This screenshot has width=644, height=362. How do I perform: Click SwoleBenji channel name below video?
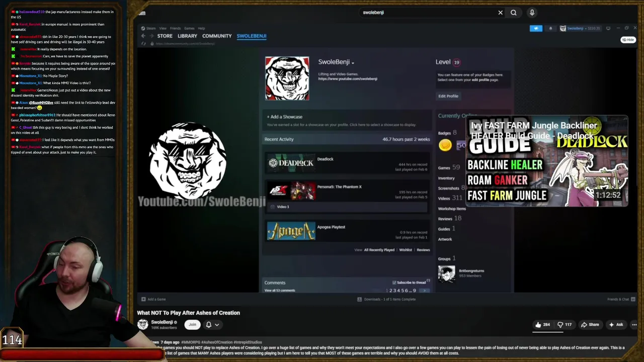pyautogui.click(x=162, y=322)
